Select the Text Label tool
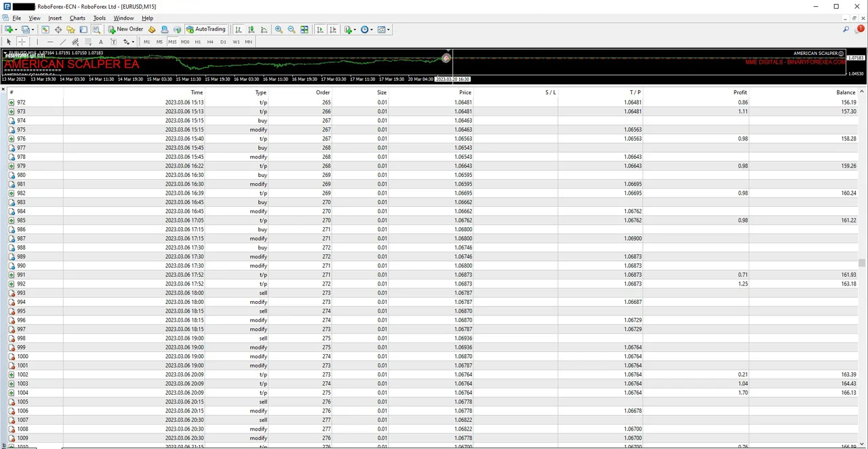 [x=113, y=41]
